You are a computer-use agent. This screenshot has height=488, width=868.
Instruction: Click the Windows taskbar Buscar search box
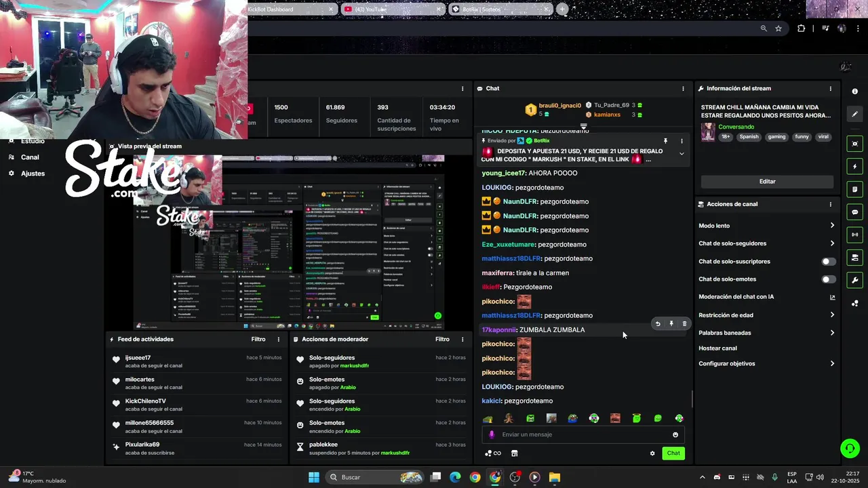(374, 477)
